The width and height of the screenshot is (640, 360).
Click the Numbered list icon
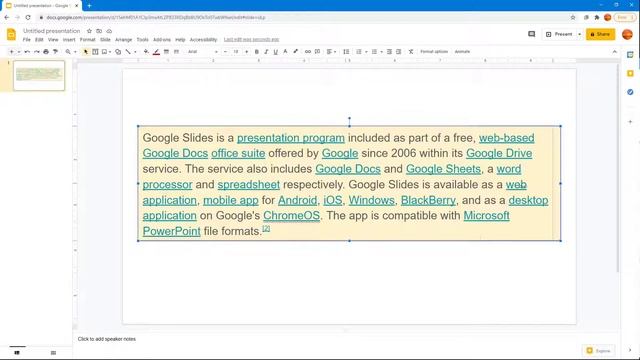click(x=359, y=52)
